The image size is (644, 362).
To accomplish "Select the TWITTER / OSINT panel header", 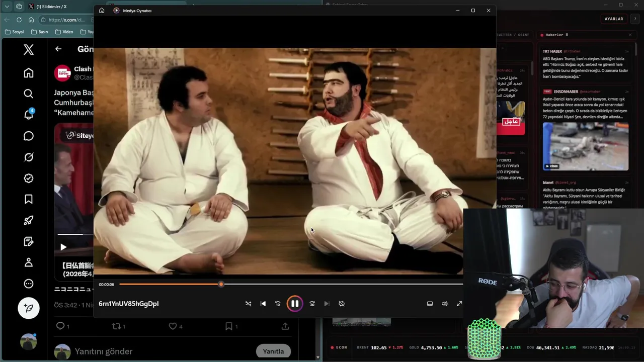I will (513, 35).
